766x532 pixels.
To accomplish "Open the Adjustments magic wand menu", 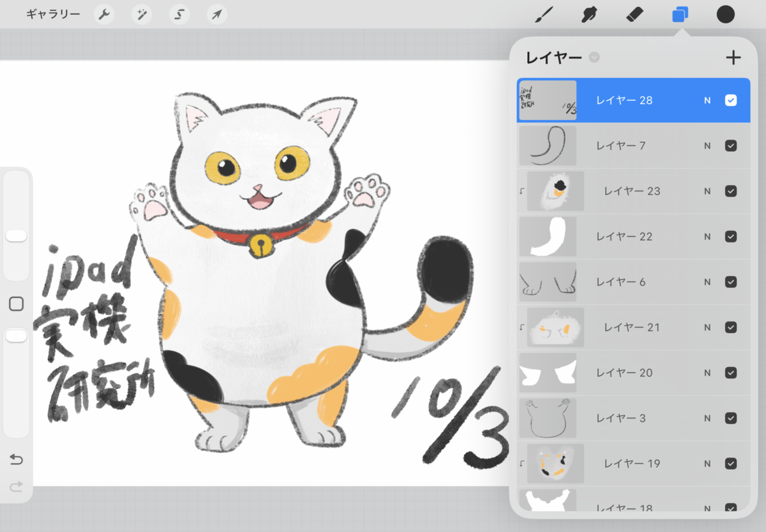I will tap(142, 15).
